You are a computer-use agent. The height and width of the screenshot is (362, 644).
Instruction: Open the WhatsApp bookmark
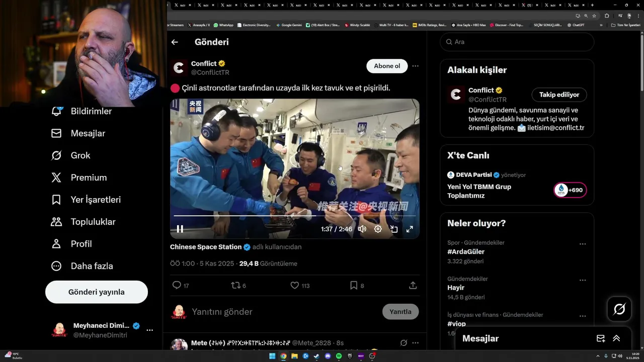coord(223,25)
